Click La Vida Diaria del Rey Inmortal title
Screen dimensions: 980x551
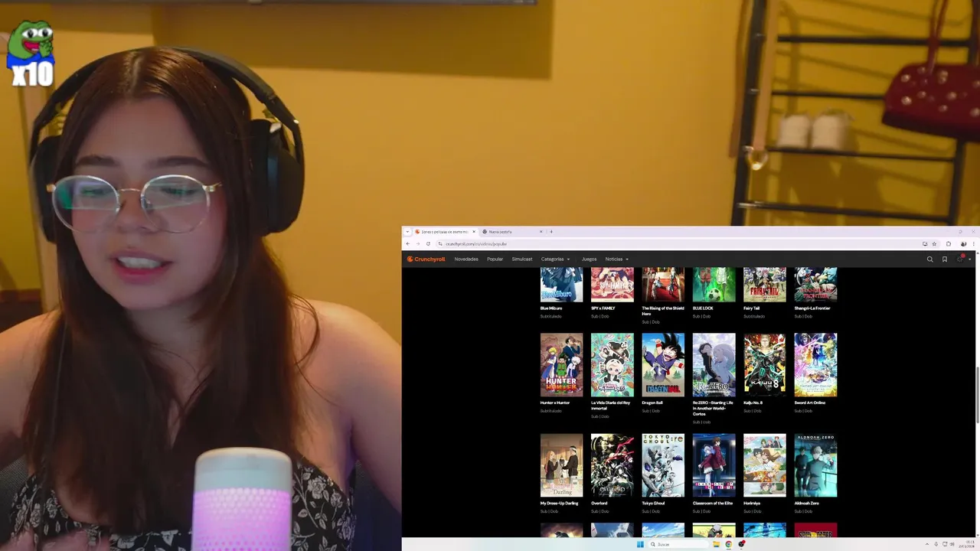[611, 406]
